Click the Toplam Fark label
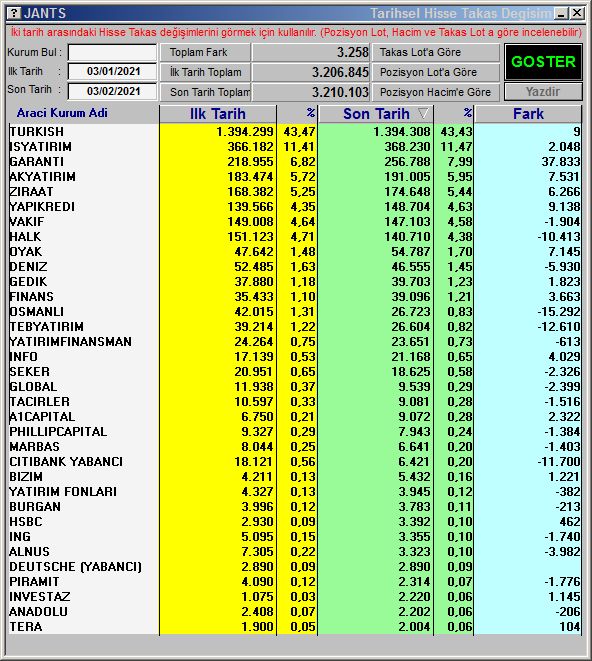The height and width of the screenshot is (661, 592). pyautogui.click(x=205, y=53)
